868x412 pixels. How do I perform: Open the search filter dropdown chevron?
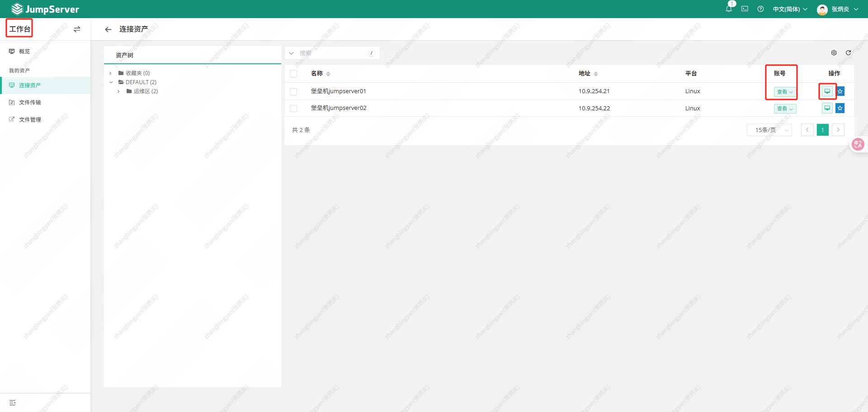point(292,53)
